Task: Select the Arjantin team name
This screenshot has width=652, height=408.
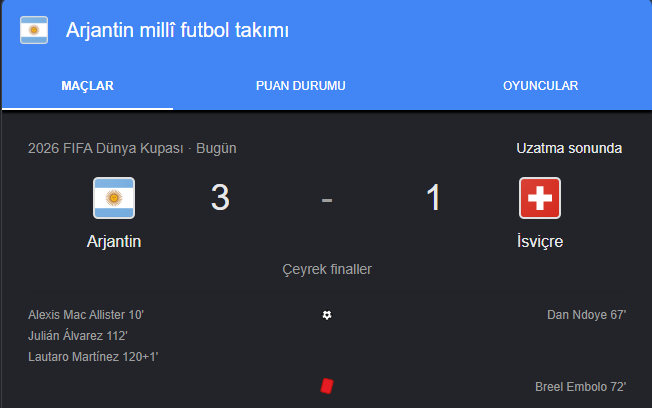Action: [x=114, y=242]
